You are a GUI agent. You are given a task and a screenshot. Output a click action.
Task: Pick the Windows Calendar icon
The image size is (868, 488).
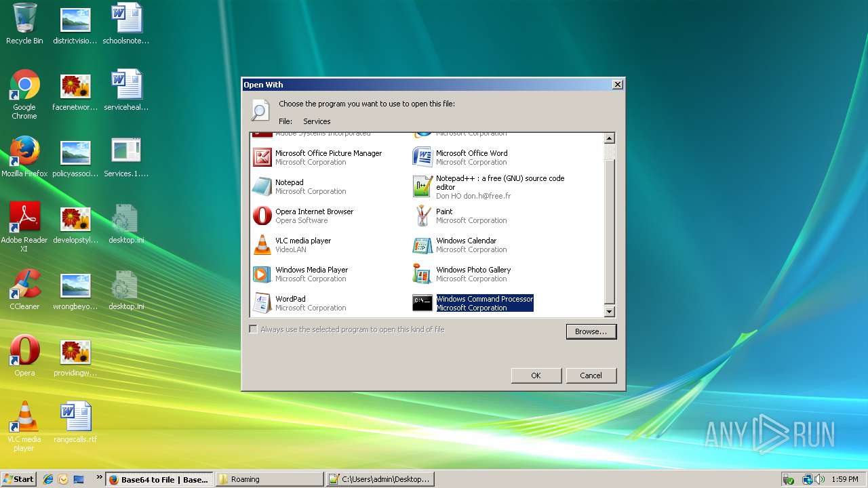tap(422, 245)
